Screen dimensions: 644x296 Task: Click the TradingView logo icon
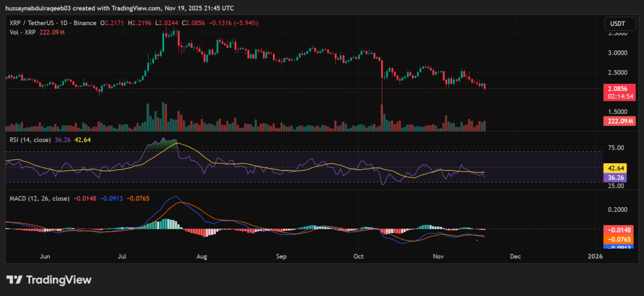15,280
